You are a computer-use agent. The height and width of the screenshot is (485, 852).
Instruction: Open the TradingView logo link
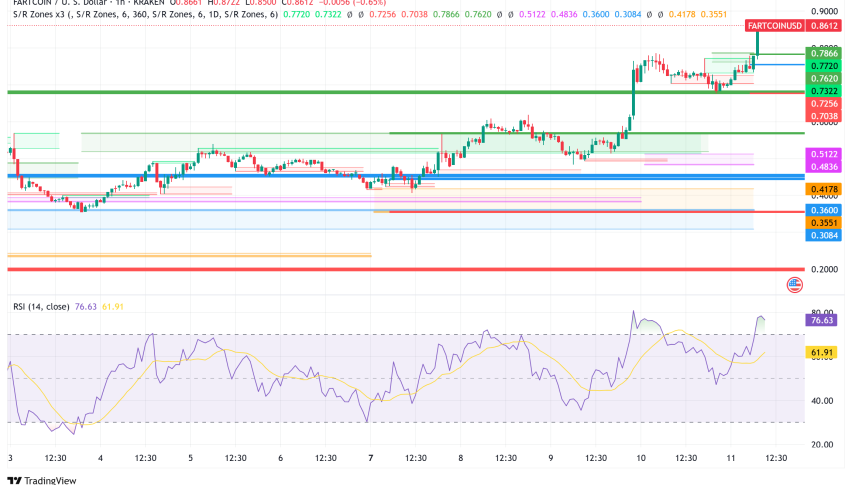tap(42, 480)
